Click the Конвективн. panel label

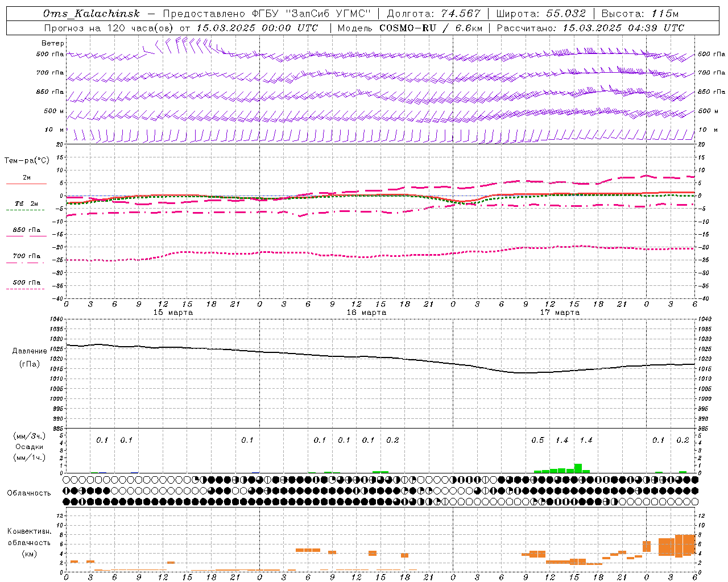click(29, 531)
